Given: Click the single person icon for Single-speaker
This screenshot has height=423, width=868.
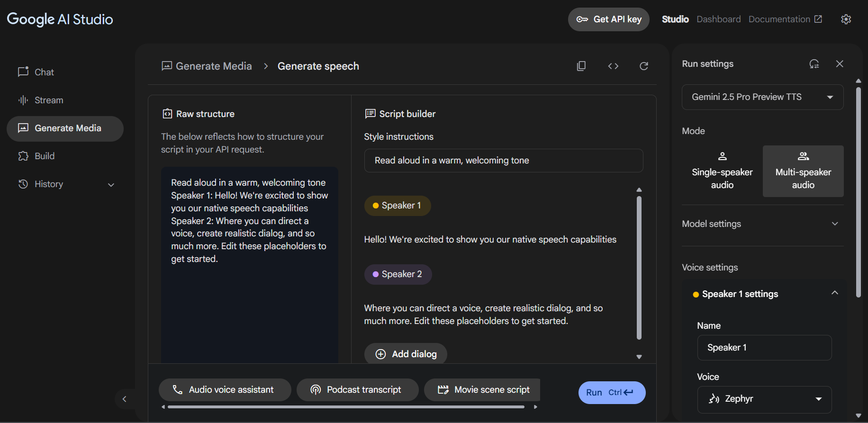Looking at the screenshot, I should (x=722, y=156).
